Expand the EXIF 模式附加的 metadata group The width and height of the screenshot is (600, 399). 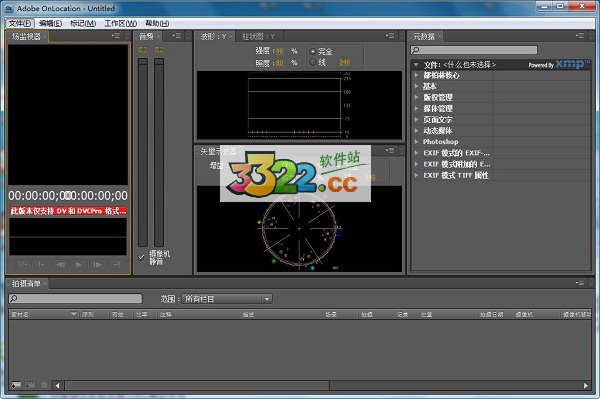pos(416,164)
